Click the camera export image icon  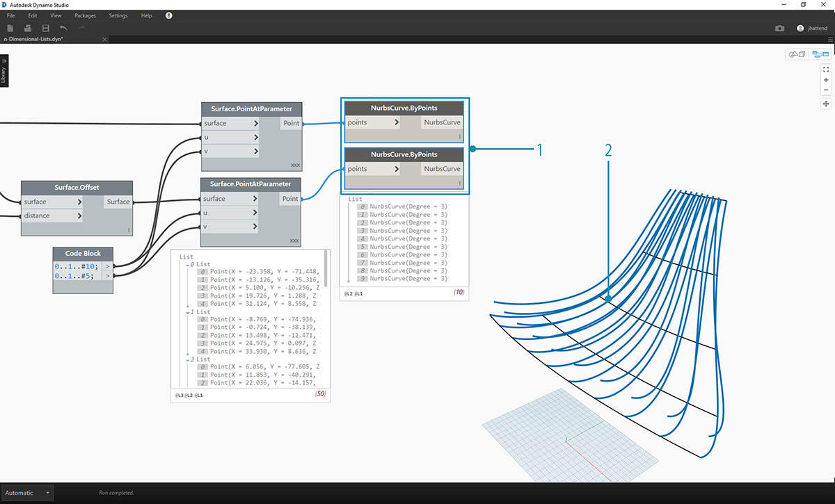[779, 28]
